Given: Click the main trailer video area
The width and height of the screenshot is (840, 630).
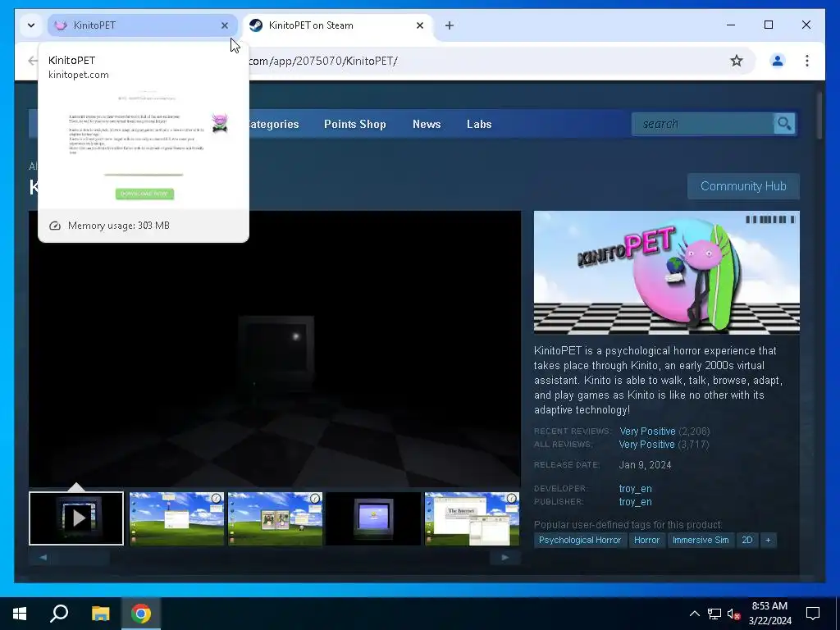Looking at the screenshot, I should click(275, 349).
